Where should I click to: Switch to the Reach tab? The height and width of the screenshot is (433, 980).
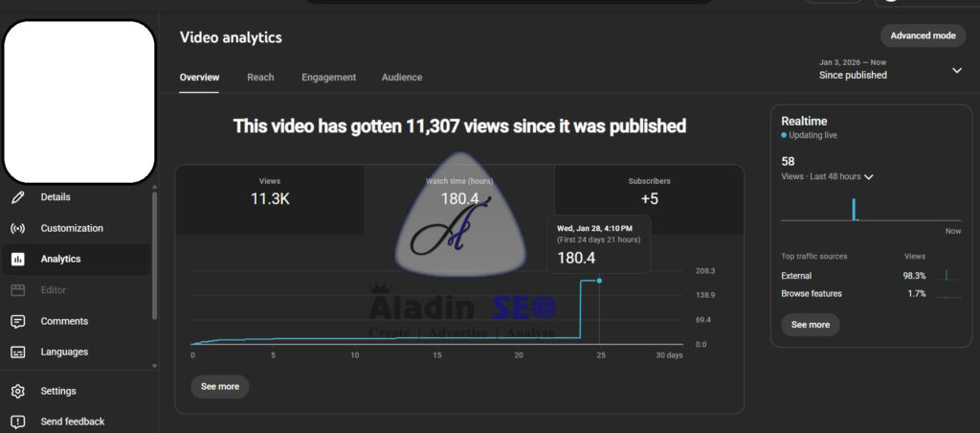(x=260, y=78)
